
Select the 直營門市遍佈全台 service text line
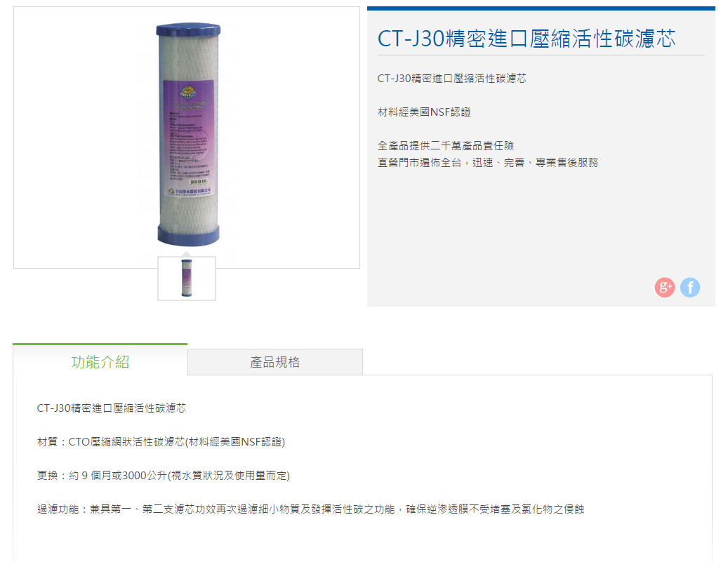[488, 163]
